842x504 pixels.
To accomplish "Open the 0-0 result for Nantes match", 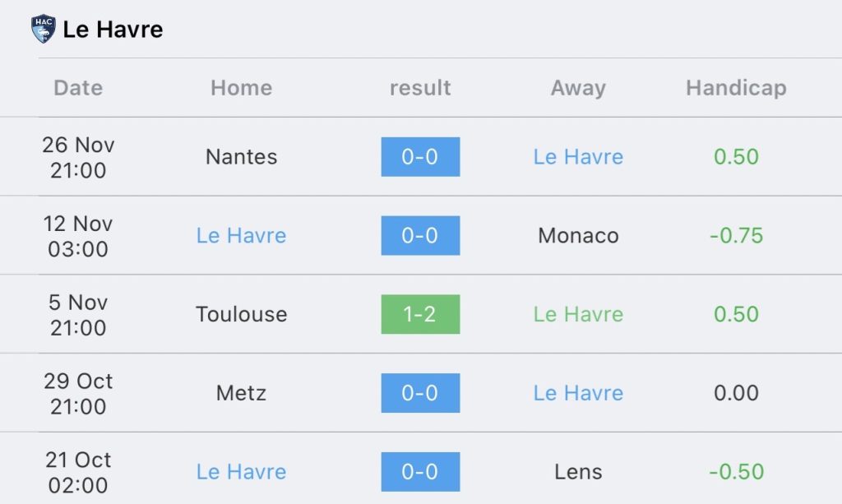I will (420, 156).
